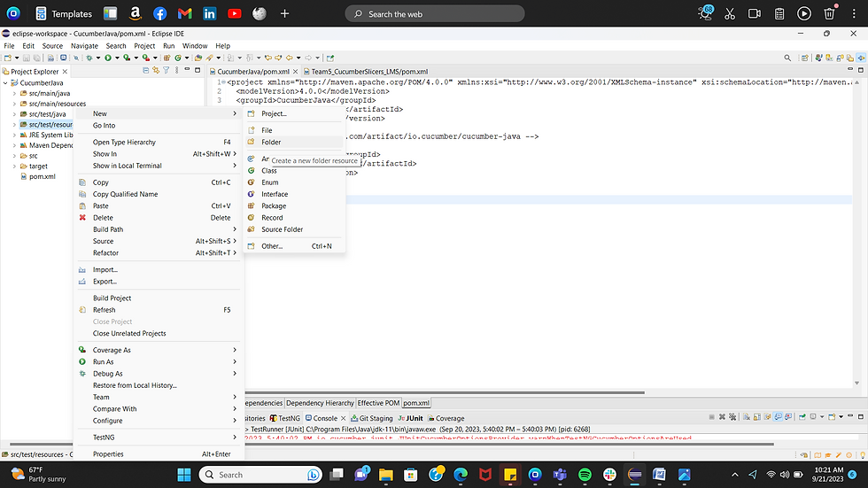Choose Folder in the New submenu
Image resolution: width=868 pixels, height=488 pixels.
(x=294, y=143)
